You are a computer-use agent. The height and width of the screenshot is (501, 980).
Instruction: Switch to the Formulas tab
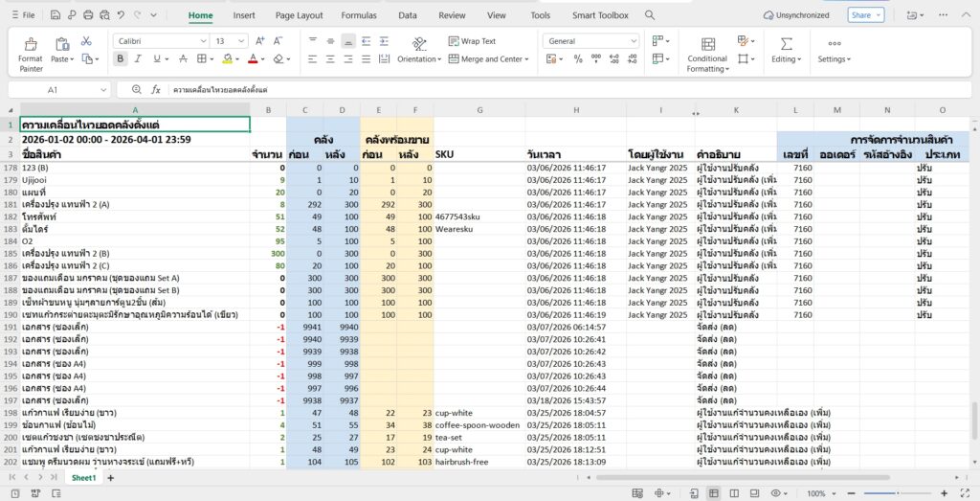359,15
